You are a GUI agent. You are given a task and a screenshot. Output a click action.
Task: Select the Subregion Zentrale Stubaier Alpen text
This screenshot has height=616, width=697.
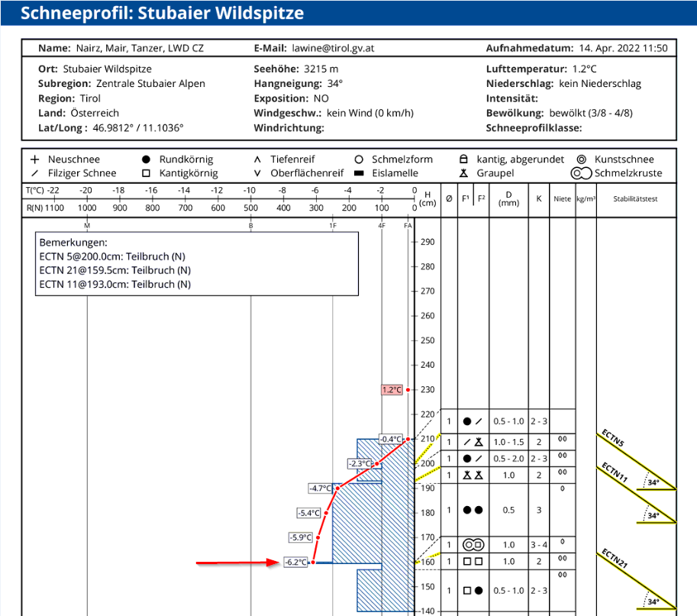point(150,83)
